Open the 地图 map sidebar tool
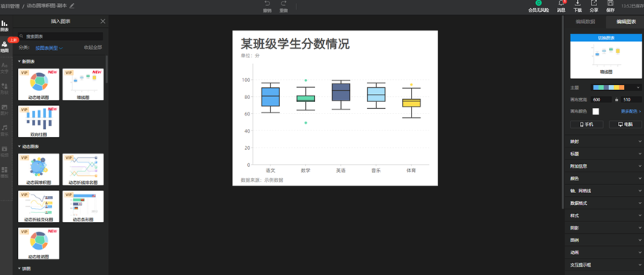The height and width of the screenshot is (275, 644). coord(4,47)
